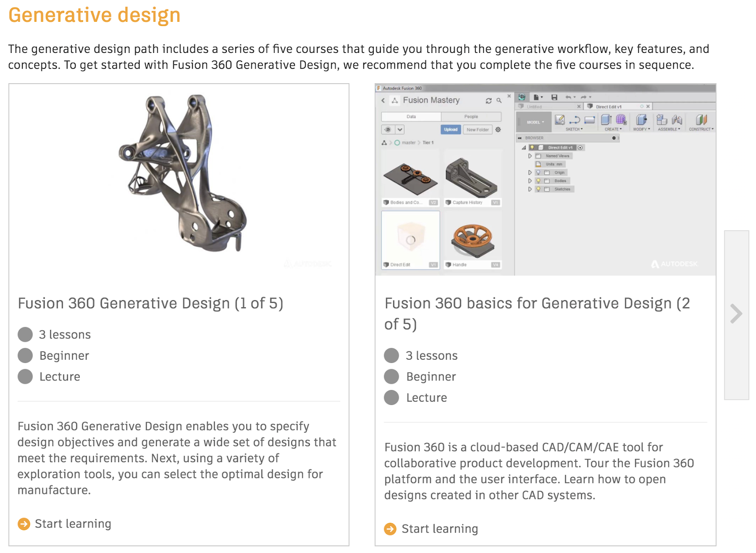The image size is (756, 553).
Task: Open data panel settings gear
Action: pos(498,130)
